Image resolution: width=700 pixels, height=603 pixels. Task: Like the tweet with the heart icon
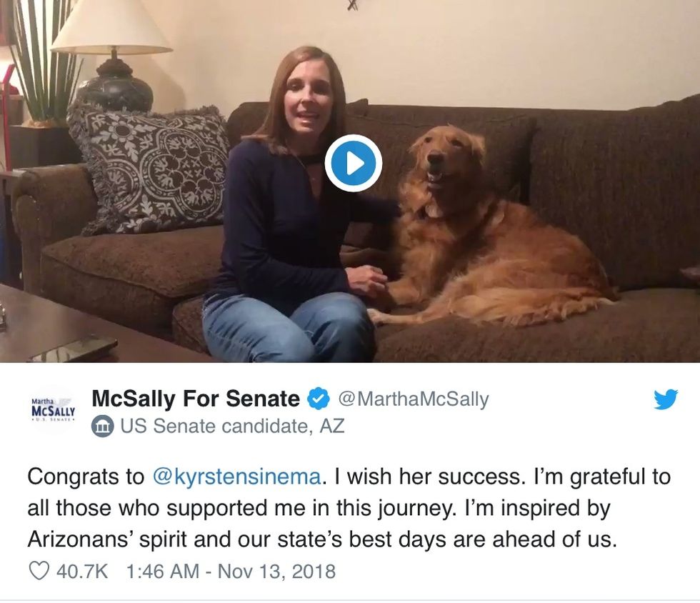point(38,572)
